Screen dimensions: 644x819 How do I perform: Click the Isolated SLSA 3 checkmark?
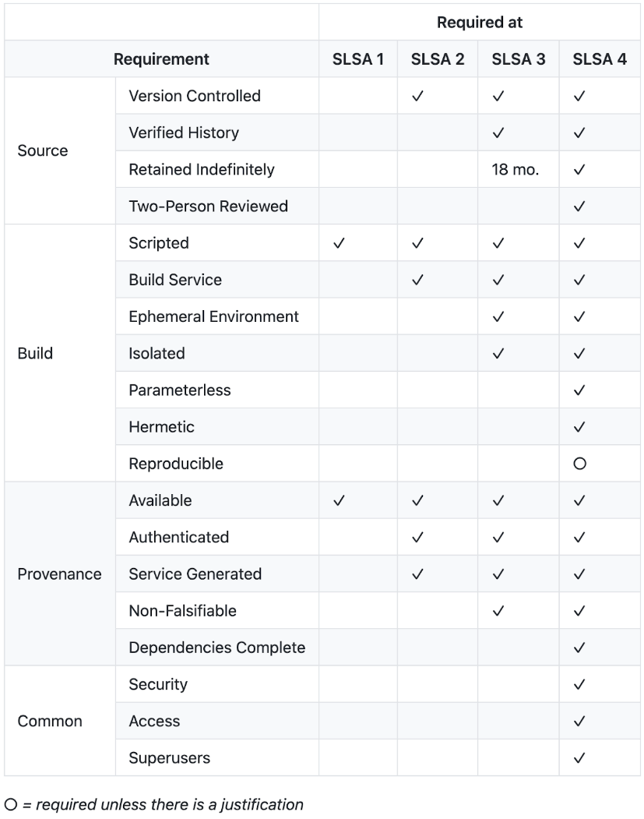[498, 354]
